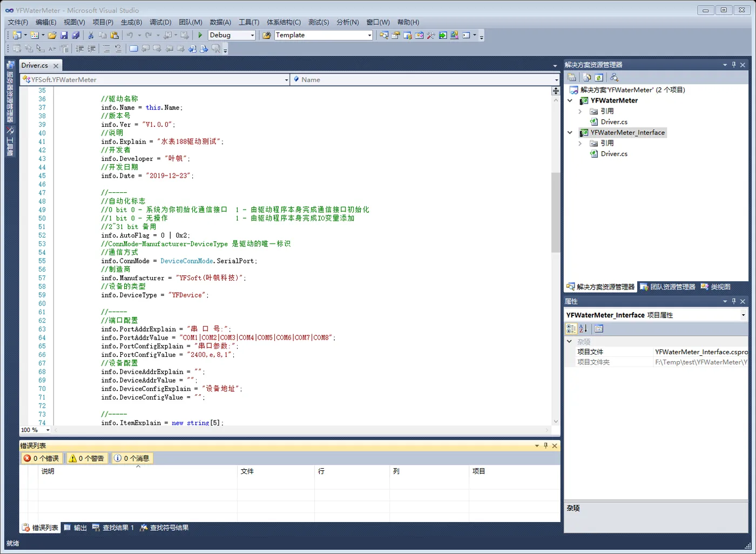756x554 pixels.
Task: Open the 工具(T) menu
Action: point(249,22)
